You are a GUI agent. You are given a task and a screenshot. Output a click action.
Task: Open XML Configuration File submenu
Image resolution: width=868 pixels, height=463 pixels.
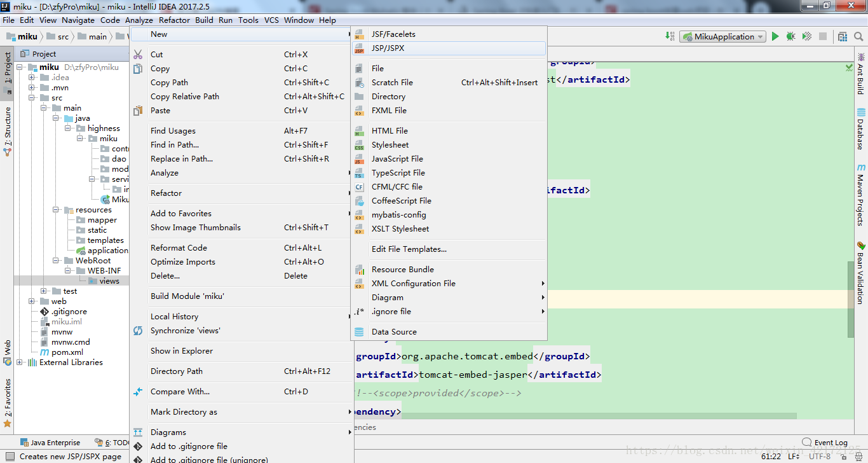point(449,284)
